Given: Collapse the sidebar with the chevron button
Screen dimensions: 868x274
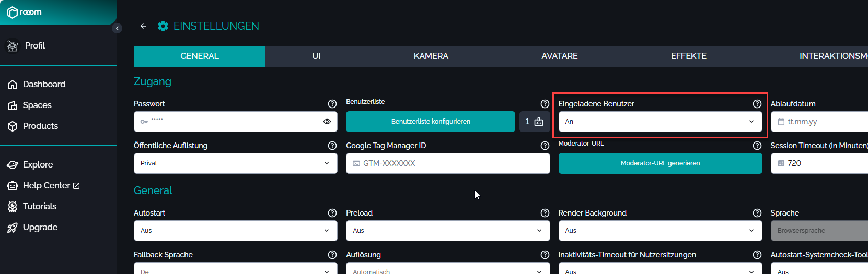Looking at the screenshot, I should (117, 28).
